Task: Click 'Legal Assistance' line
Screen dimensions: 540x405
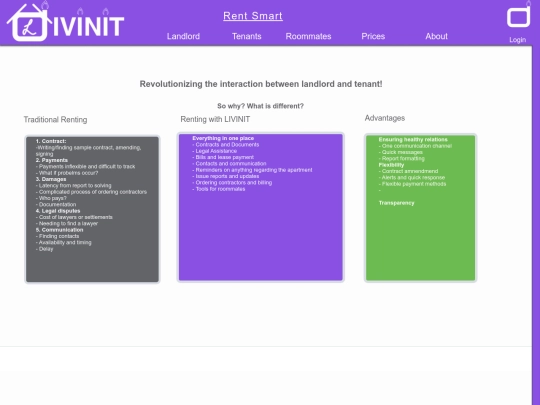Action: coord(215,151)
